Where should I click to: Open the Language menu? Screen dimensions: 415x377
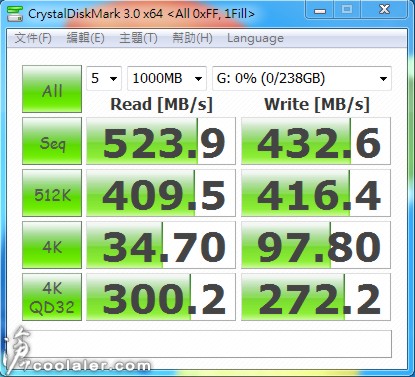pos(255,38)
